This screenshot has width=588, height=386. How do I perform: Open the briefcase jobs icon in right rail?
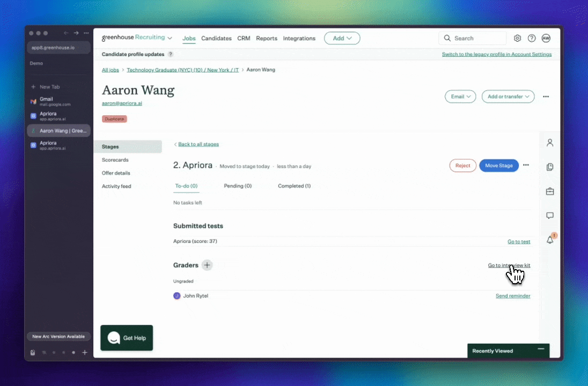550,191
